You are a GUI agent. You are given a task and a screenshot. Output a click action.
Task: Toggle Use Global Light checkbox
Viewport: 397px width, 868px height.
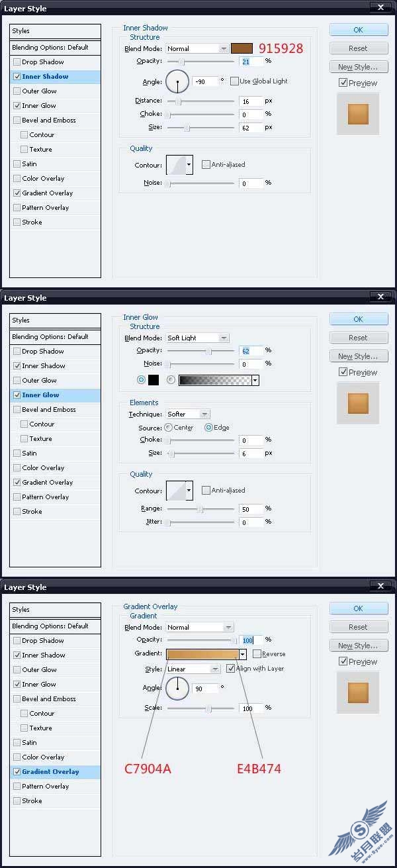coord(234,81)
